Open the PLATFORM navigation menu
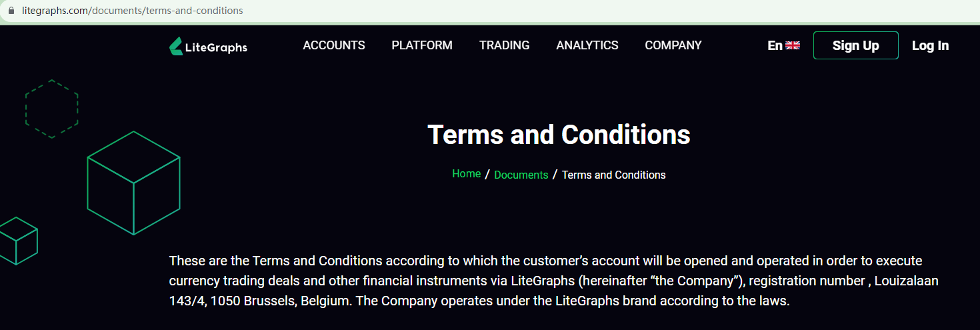This screenshot has width=980, height=330. tap(422, 45)
